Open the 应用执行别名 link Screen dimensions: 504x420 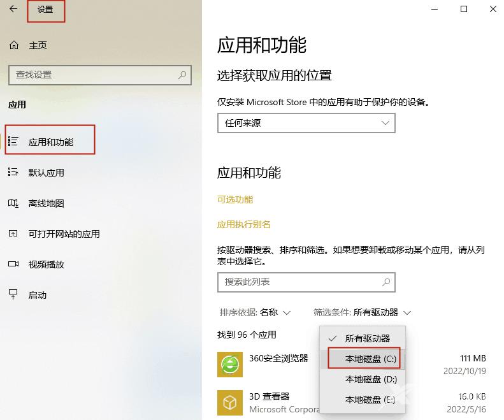coord(244,224)
